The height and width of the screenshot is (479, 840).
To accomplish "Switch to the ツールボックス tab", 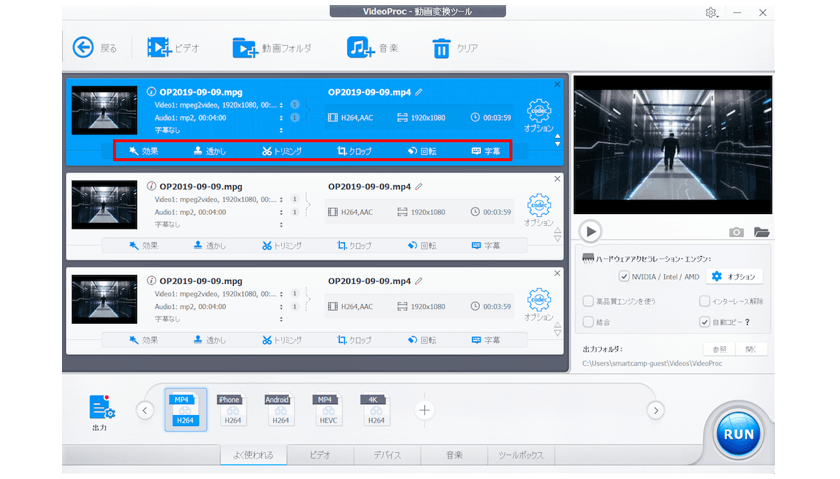I will coord(521,455).
